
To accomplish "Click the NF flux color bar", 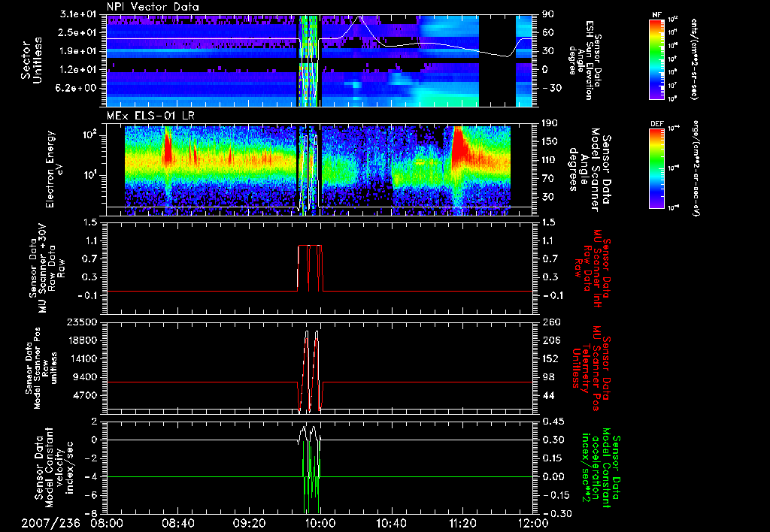I will pyautogui.click(x=656, y=59).
